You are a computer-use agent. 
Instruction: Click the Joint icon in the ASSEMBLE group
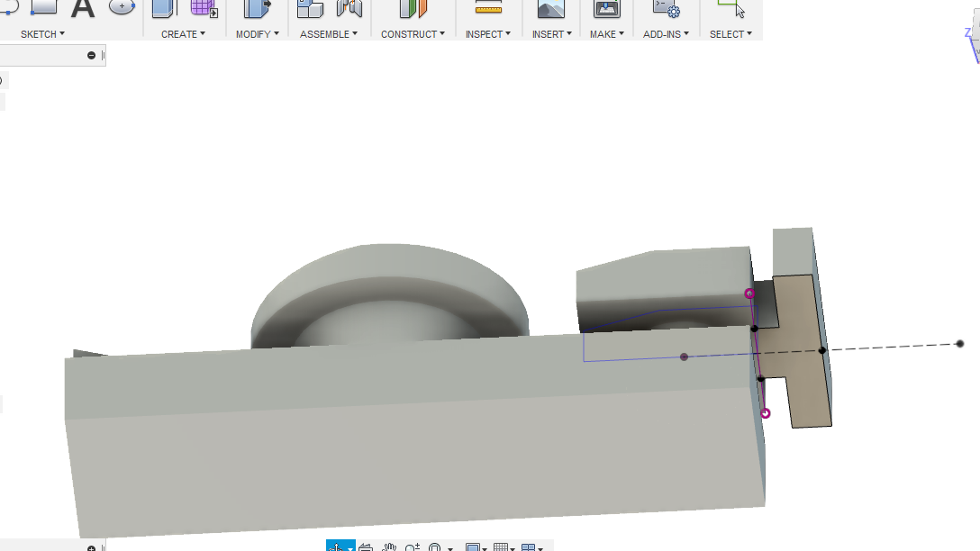(349, 9)
